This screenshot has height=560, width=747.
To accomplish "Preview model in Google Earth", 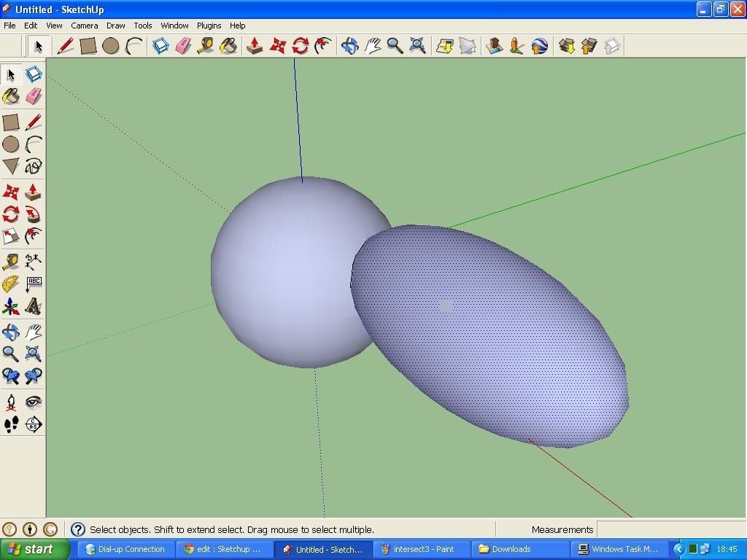I will tap(539, 46).
